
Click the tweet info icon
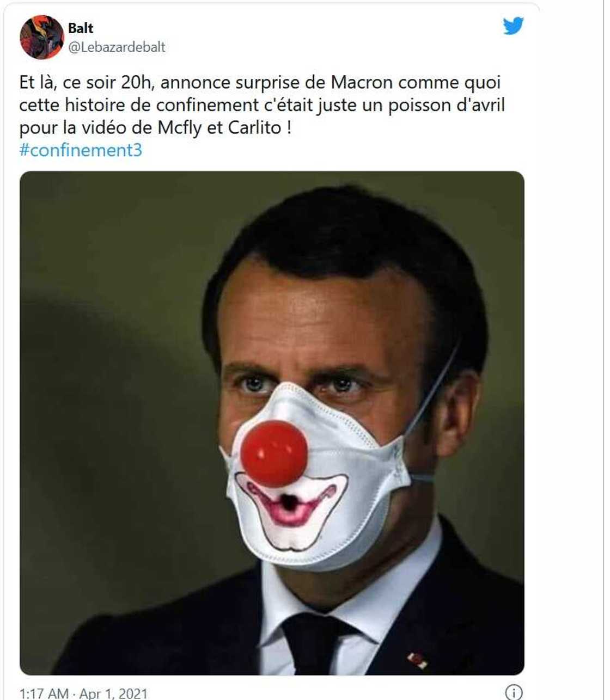[x=514, y=692]
